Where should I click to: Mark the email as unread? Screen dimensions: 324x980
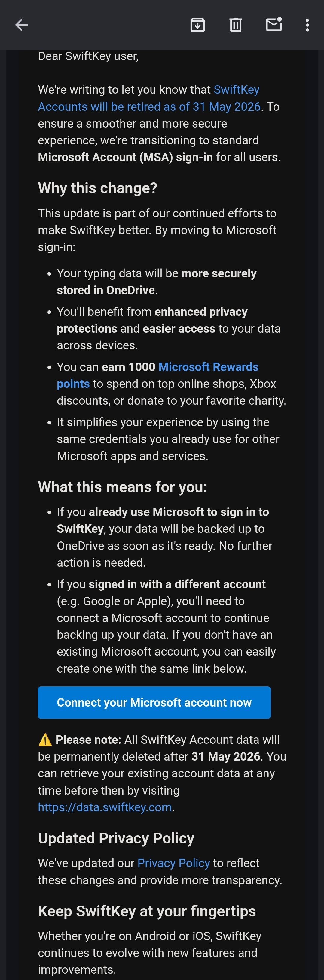[x=274, y=25]
